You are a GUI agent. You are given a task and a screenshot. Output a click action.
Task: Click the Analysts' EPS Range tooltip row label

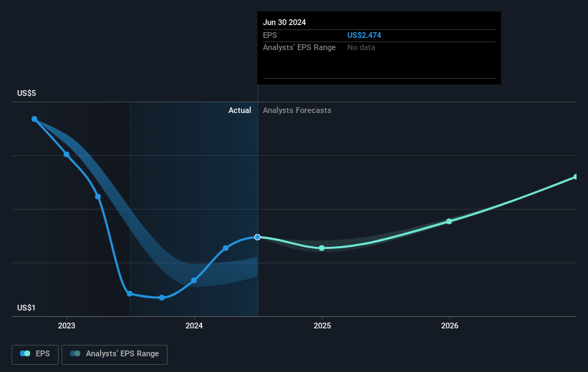299,48
